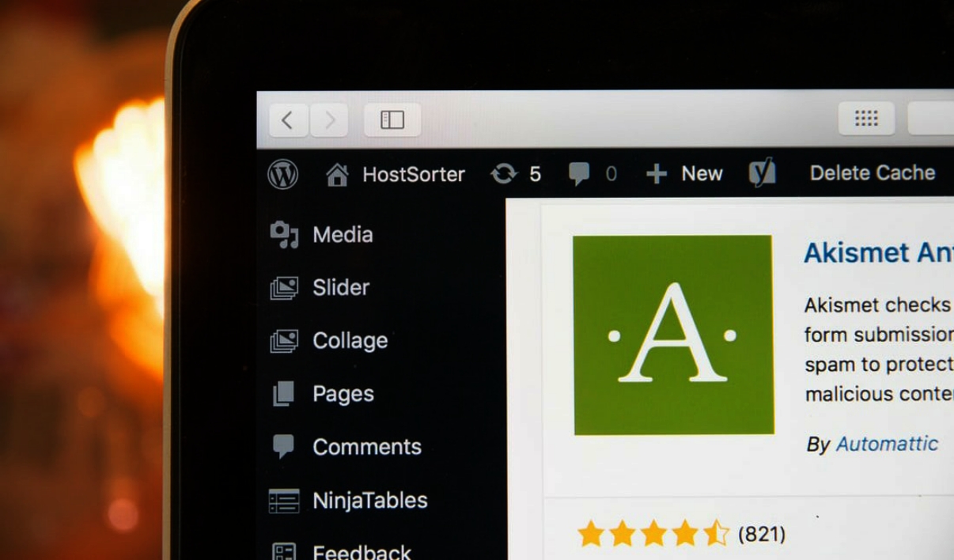Click the Pages sidebar icon
The image size is (954, 560).
point(283,394)
